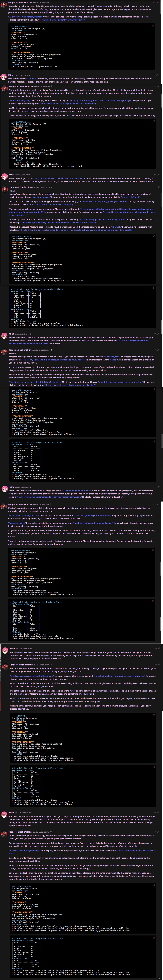
Task: Edit the 8:21 PM Forgotten Noble's Slave message
Action: click(x=157, y=2)
